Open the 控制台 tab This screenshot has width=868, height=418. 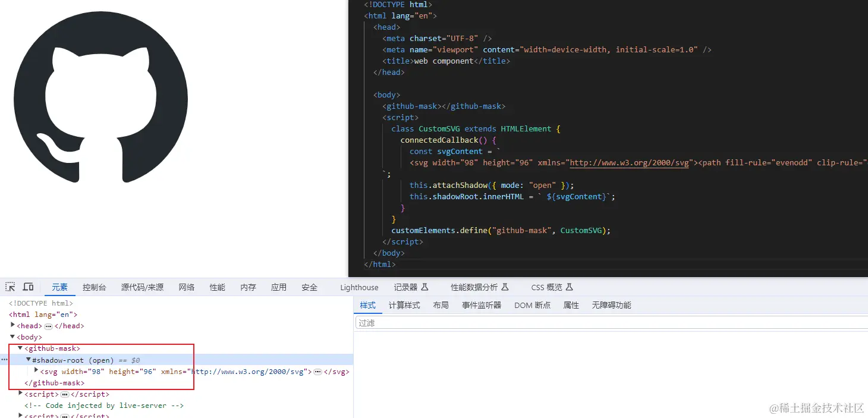(95, 287)
